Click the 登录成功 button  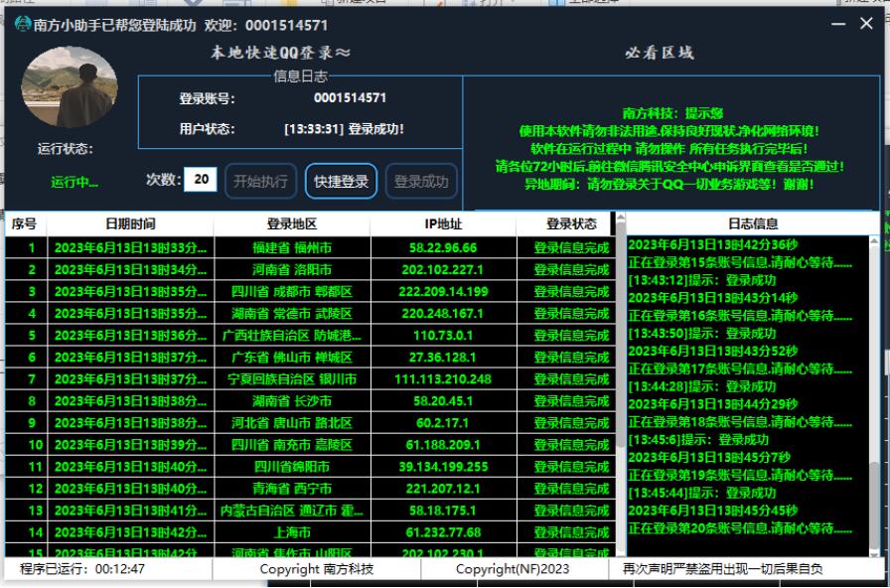421,181
